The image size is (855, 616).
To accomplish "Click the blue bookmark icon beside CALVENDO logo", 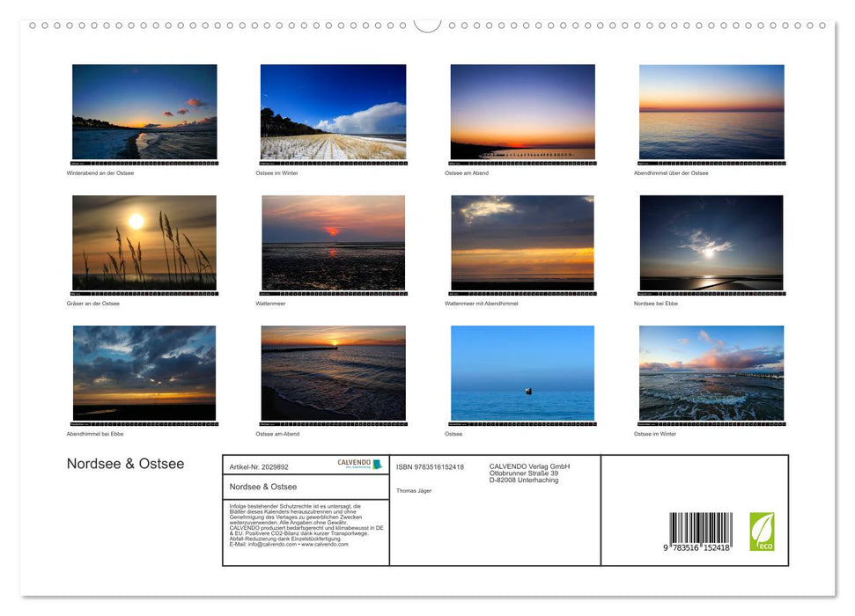I will (x=377, y=465).
